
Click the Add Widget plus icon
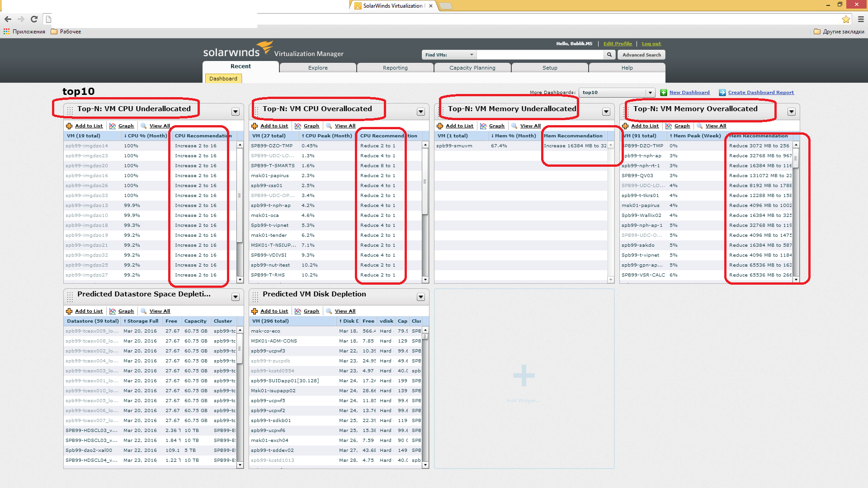pyautogui.click(x=524, y=375)
